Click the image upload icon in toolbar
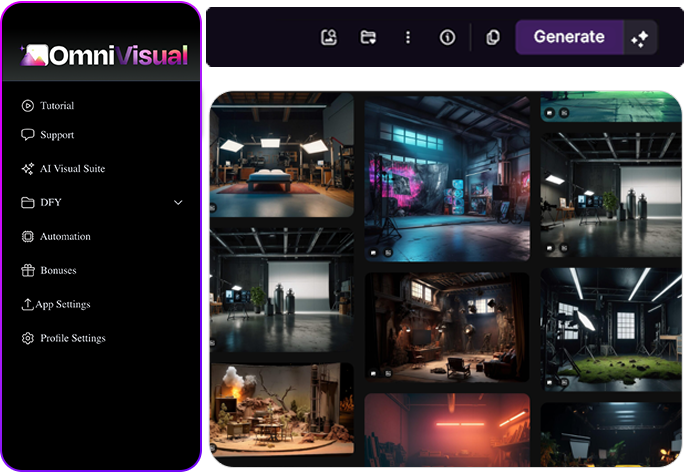 (329, 37)
